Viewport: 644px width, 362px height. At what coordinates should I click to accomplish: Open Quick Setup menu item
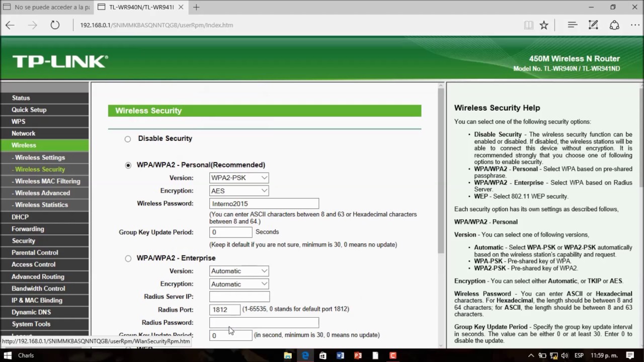29,110
